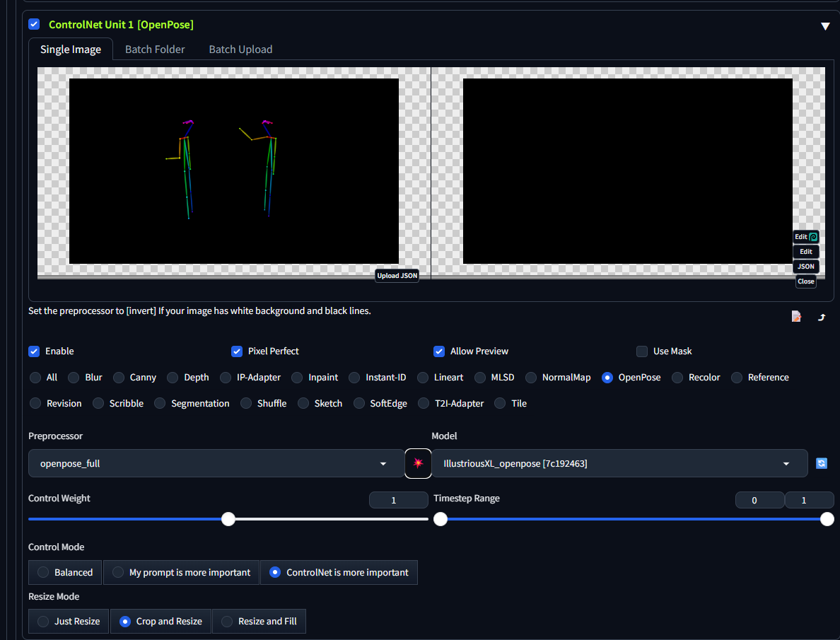The width and height of the screenshot is (840, 640).
Task: Open the Edit button with the teal Photopea logo
Action: click(x=806, y=236)
